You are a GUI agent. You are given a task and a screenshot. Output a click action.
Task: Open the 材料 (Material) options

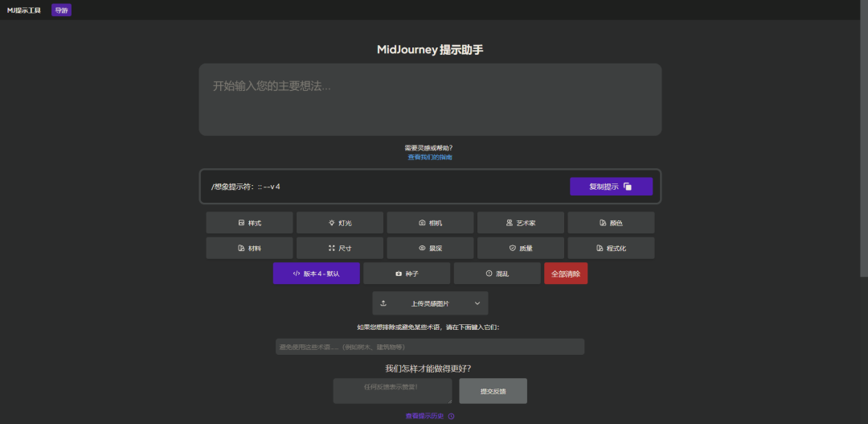[249, 248]
